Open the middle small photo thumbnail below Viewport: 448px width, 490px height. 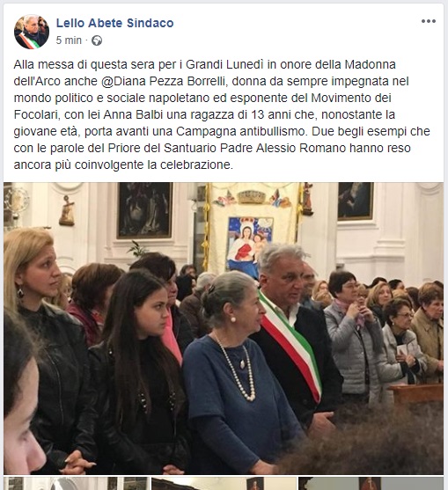(x=224, y=484)
